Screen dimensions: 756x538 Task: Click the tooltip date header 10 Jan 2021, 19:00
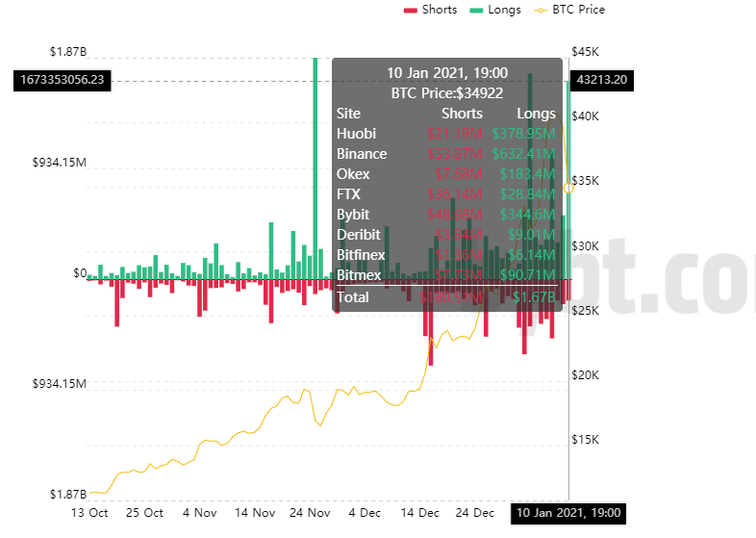coord(447,73)
